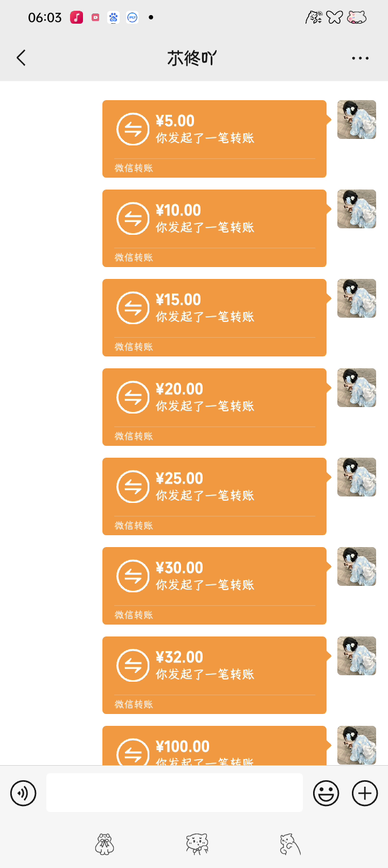
Task: Tap the avatar beside the ¥5.00 transfer
Action: click(x=357, y=120)
